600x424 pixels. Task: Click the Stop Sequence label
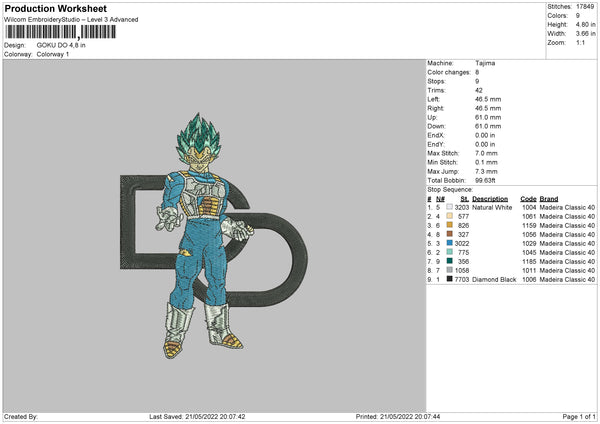tap(449, 188)
